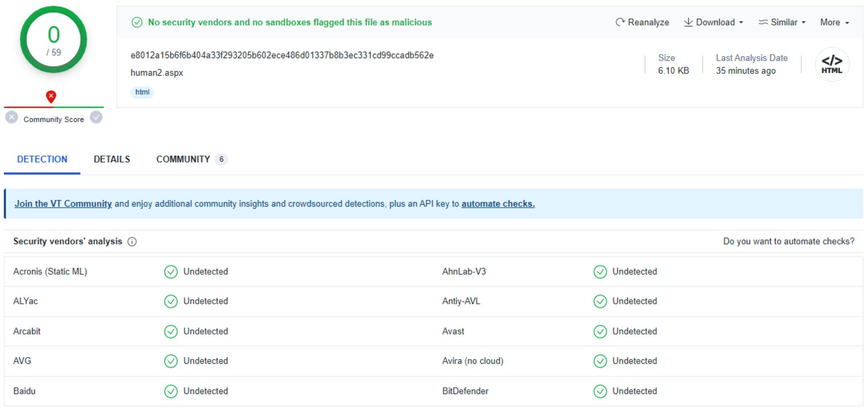Viewport: 868px width, 410px height.
Task: Click the 0 / 59 detection score circle
Action: [x=54, y=40]
